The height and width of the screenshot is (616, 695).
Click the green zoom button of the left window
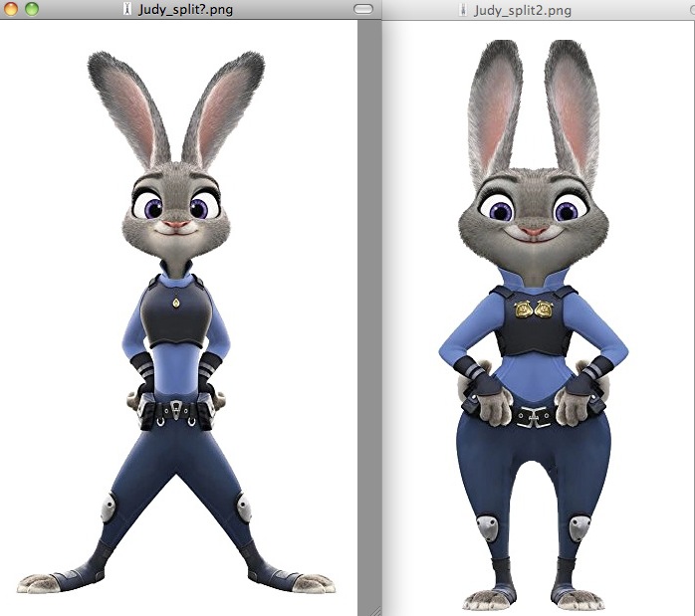pos(31,9)
